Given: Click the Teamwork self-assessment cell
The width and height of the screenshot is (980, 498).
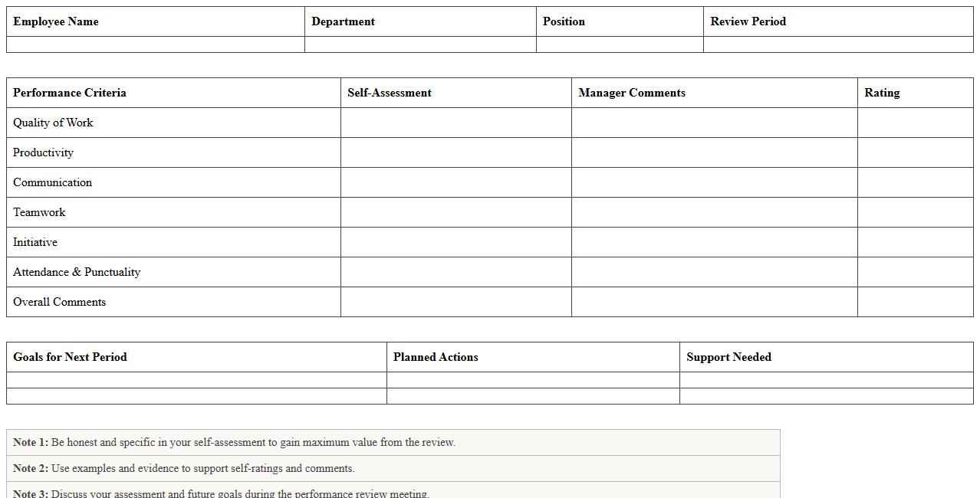Looking at the screenshot, I should click(456, 212).
